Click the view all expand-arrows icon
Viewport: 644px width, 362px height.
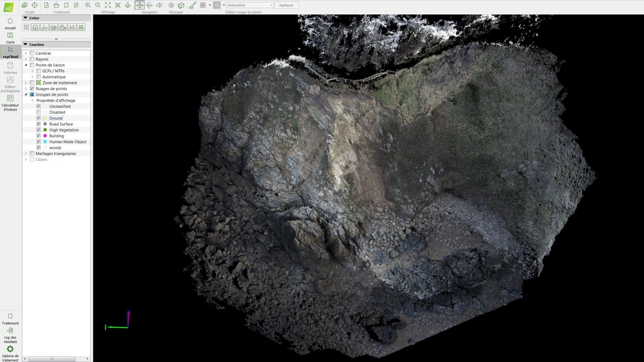(x=108, y=5)
